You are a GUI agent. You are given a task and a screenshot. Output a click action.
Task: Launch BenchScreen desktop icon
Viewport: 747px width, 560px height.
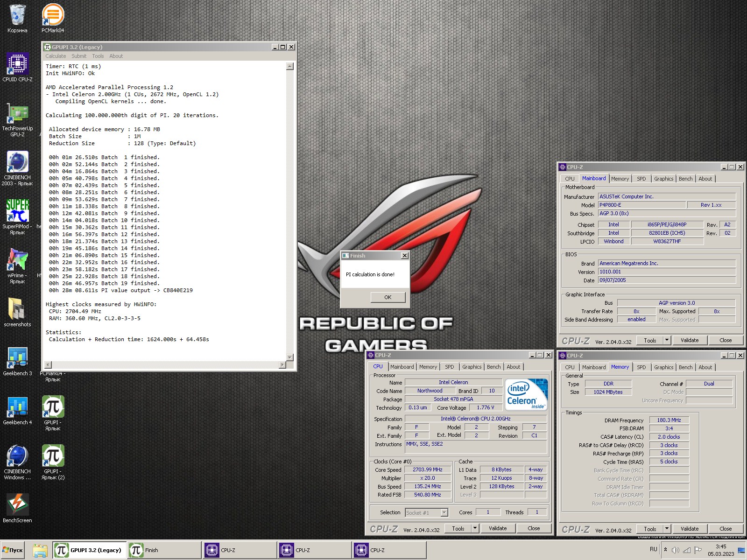pyautogui.click(x=17, y=508)
